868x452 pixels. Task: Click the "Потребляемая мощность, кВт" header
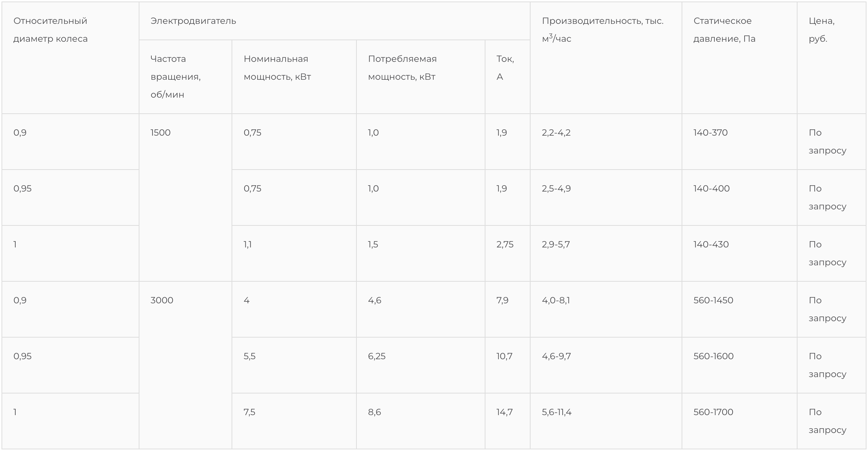tap(402, 67)
